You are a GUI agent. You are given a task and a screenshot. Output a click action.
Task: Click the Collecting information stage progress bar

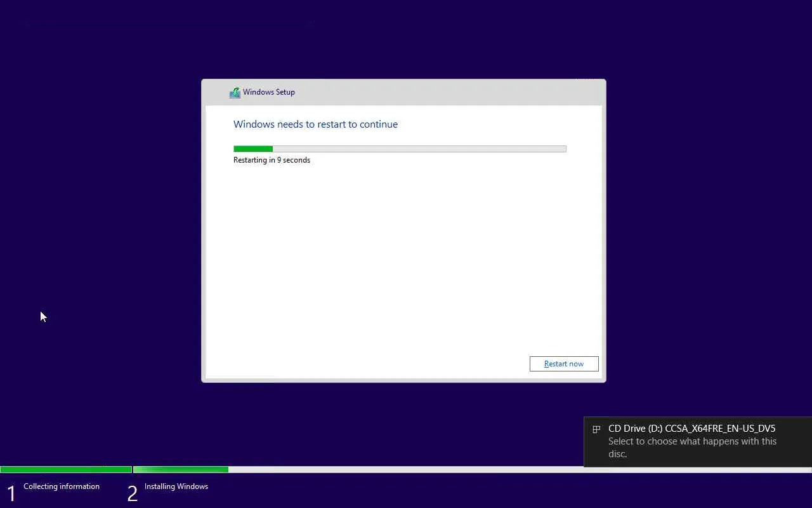tap(66, 470)
